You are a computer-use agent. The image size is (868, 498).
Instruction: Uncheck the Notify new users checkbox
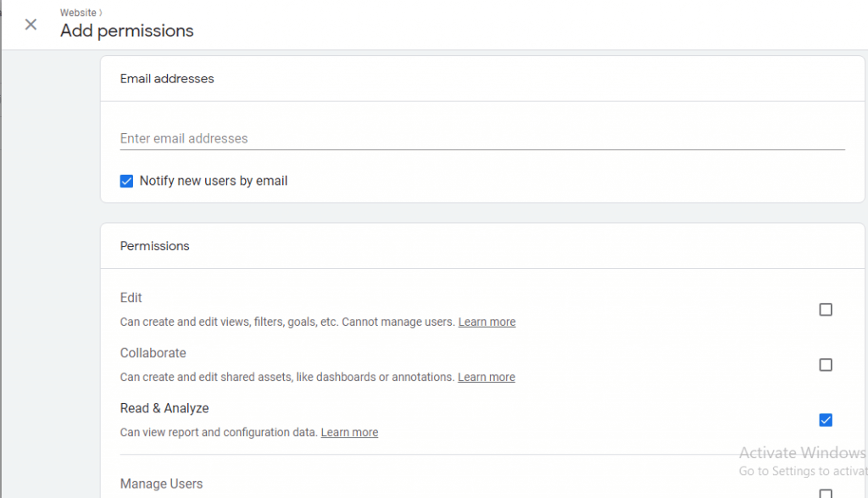pyautogui.click(x=127, y=181)
